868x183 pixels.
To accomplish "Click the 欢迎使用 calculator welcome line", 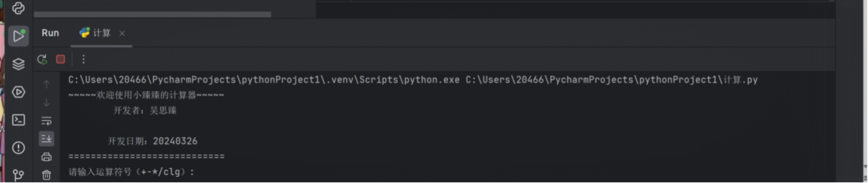I will pos(146,95).
